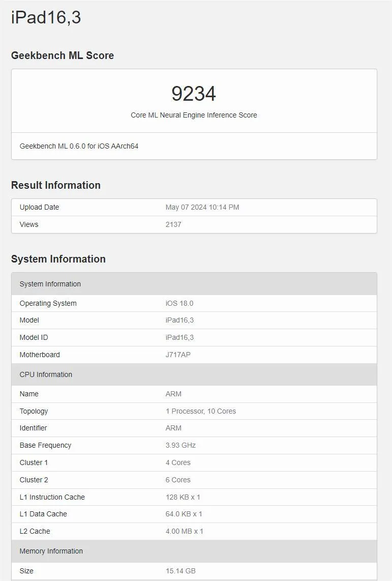Click the CPU Information table header
The width and height of the screenshot is (392, 581).
pyautogui.click(x=194, y=374)
